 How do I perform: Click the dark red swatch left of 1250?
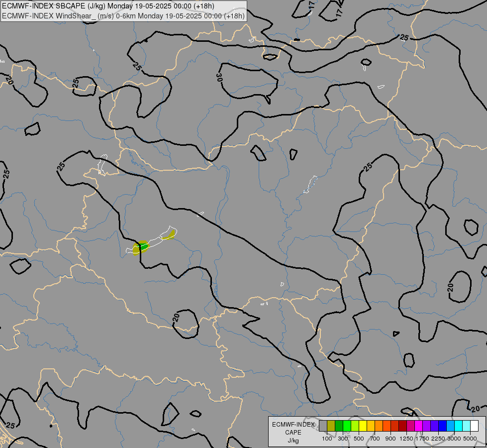(402, 426)
